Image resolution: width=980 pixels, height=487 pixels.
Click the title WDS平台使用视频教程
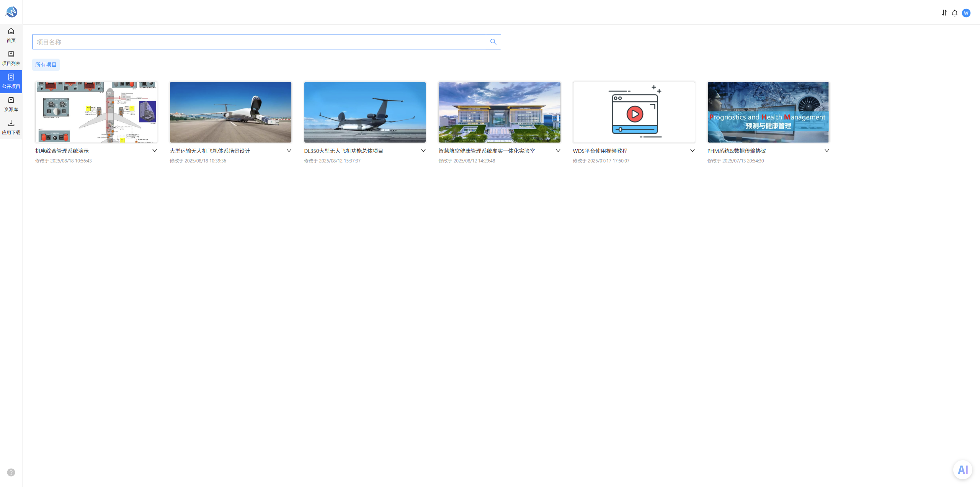(600, 151)
